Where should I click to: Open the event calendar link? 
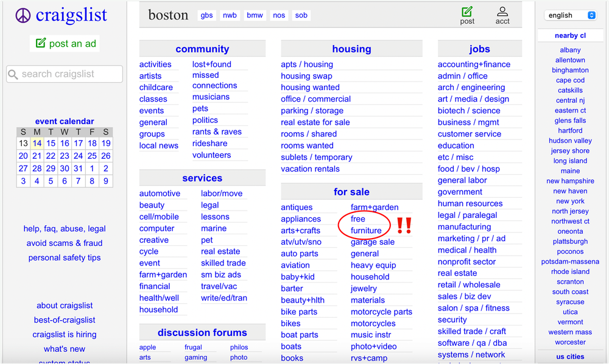(x=65, y=121)
